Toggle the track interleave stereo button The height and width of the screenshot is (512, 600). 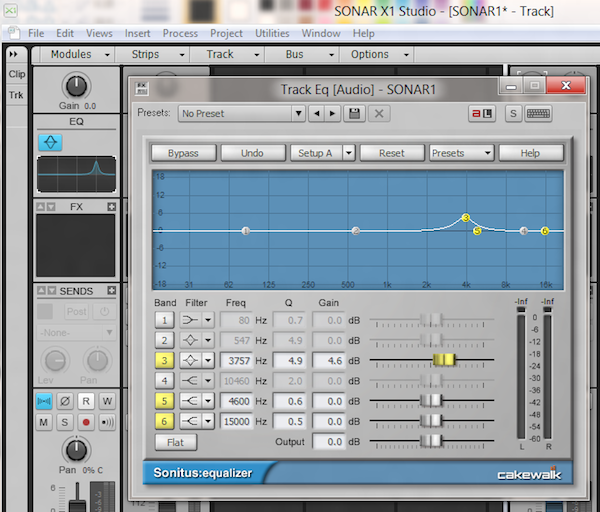[44, 401]
